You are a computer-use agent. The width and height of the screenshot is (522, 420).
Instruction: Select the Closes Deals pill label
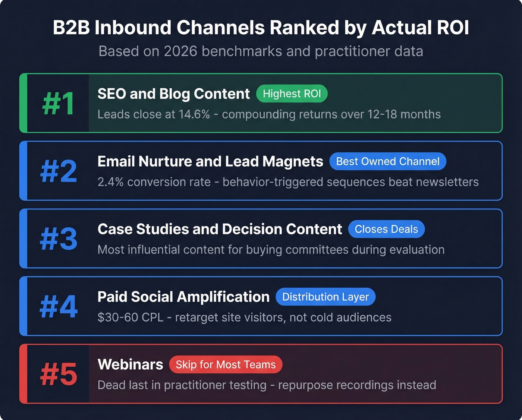386,229
